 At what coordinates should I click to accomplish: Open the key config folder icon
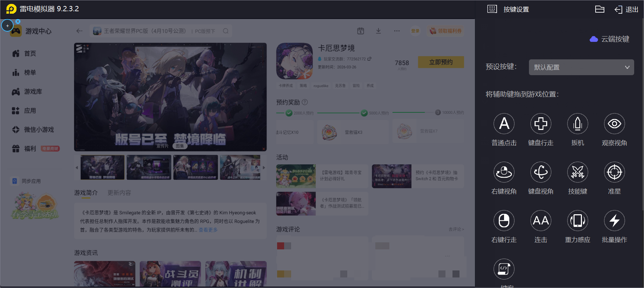click(600, 9)
